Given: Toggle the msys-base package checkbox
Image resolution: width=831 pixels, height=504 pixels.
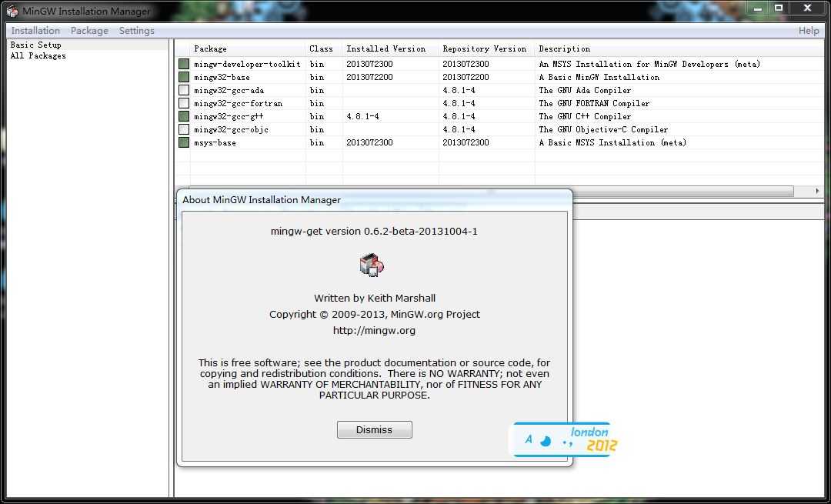Looking at the screenshot, I should pyautogui.click(x=184, y=142).
